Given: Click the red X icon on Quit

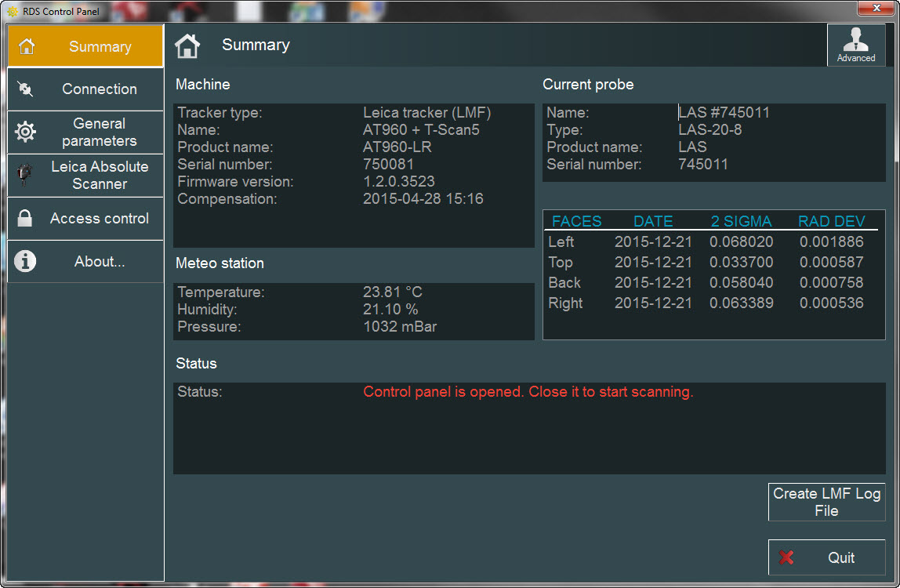Looking at the screenshot, I should (786, 557).
